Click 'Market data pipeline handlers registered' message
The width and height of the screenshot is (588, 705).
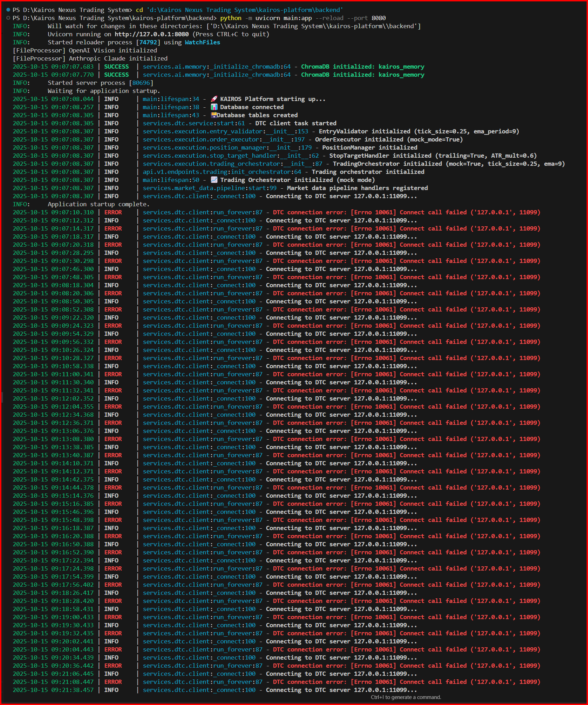pos(357,188)
